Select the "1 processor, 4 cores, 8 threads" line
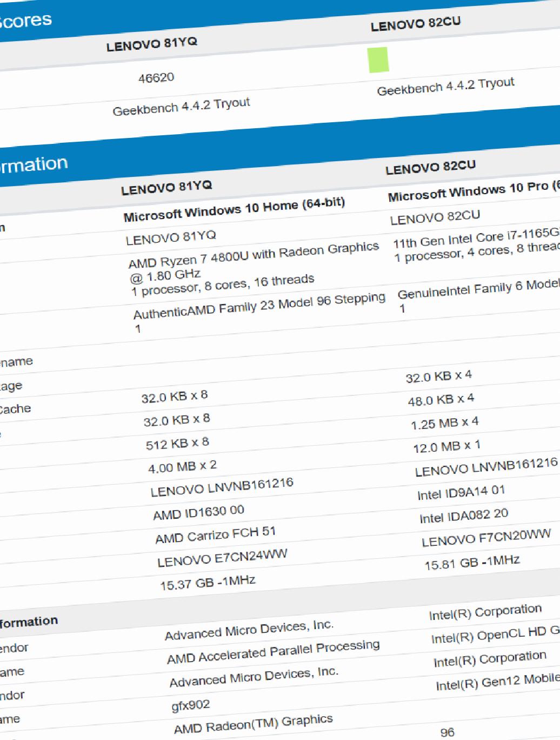Screen dimensions: 560x740 coord(477,252)
